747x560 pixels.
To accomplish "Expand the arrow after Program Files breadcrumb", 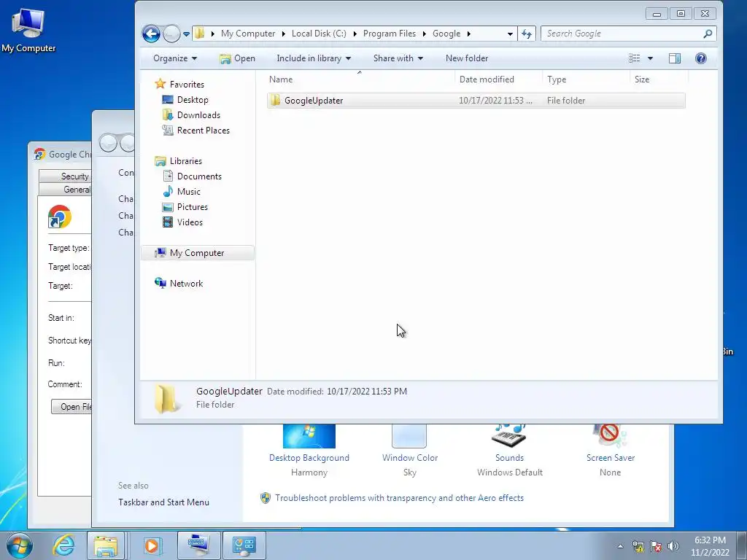I will (x=424, y=34).
